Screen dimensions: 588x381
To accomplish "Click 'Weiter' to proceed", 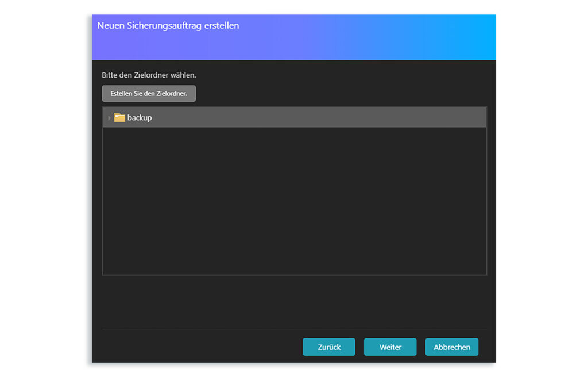I will pyautogui.click(x=390, y=347).
